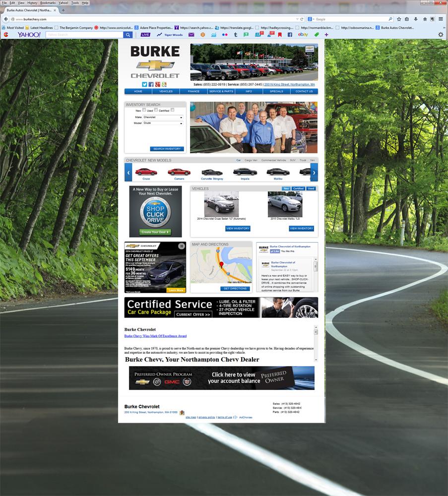This screenshot has width=448, height=496.
Task: Click the Facebook icon in Yahoo toolbar
Action: point(290,35)
